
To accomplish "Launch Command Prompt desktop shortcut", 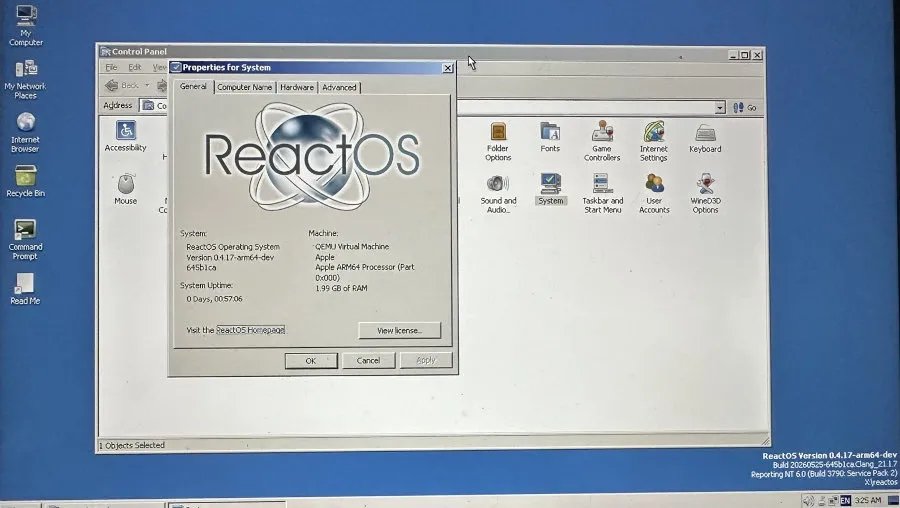I will pyautogui.click(x=25, y=239).
